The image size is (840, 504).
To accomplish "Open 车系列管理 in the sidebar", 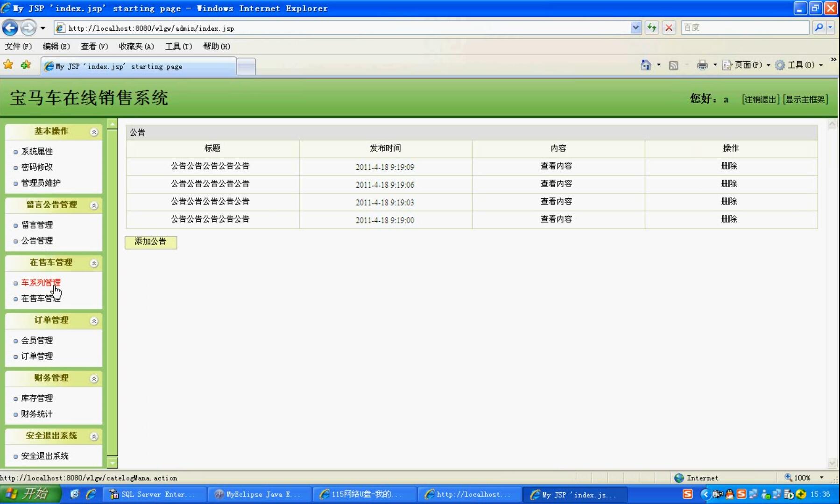I will tap(41, 283).
